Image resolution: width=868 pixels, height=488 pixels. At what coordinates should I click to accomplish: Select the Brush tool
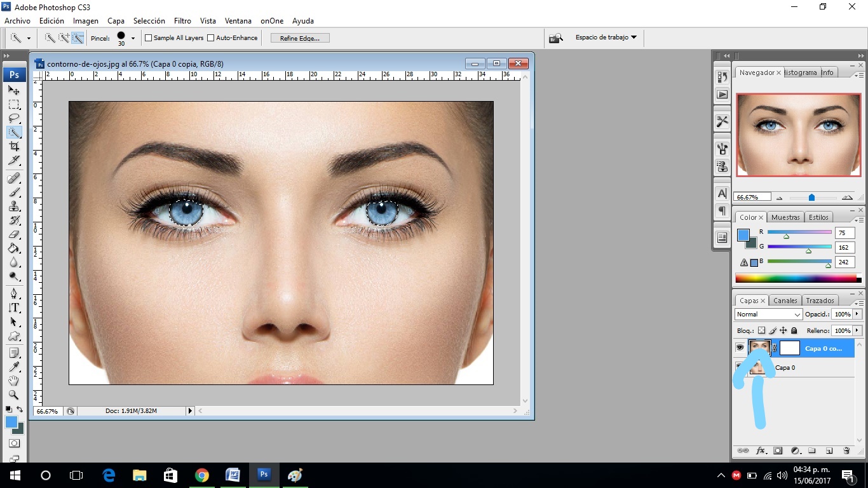tap(14, 192)
